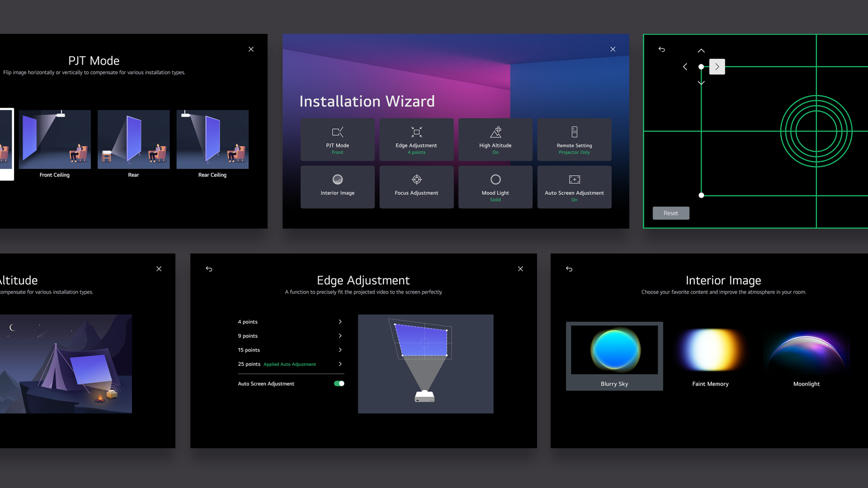The image size is (868, 488).
Task: Click Reset button in edge alignment panel
Action: point(671,213)
